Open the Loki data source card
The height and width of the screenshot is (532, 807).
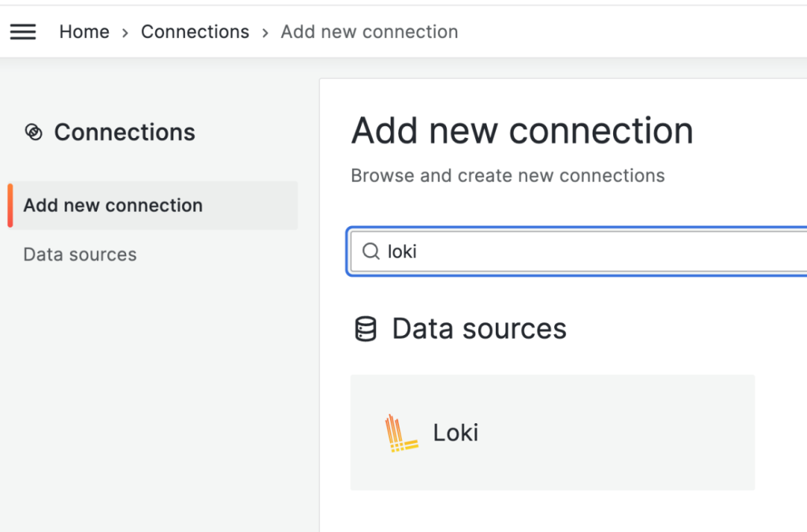(x=552, y=432)
